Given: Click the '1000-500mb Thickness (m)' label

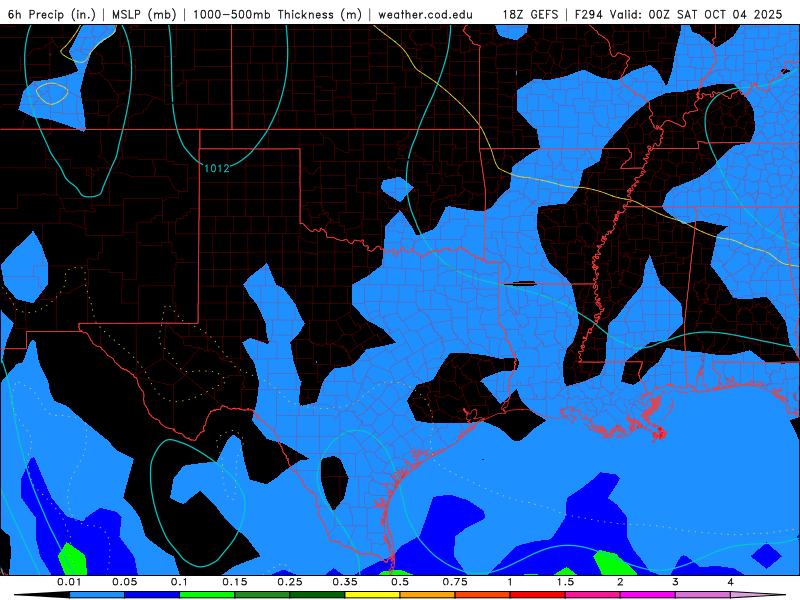Looking at the screenshot, I should click(x=277, y=14).
